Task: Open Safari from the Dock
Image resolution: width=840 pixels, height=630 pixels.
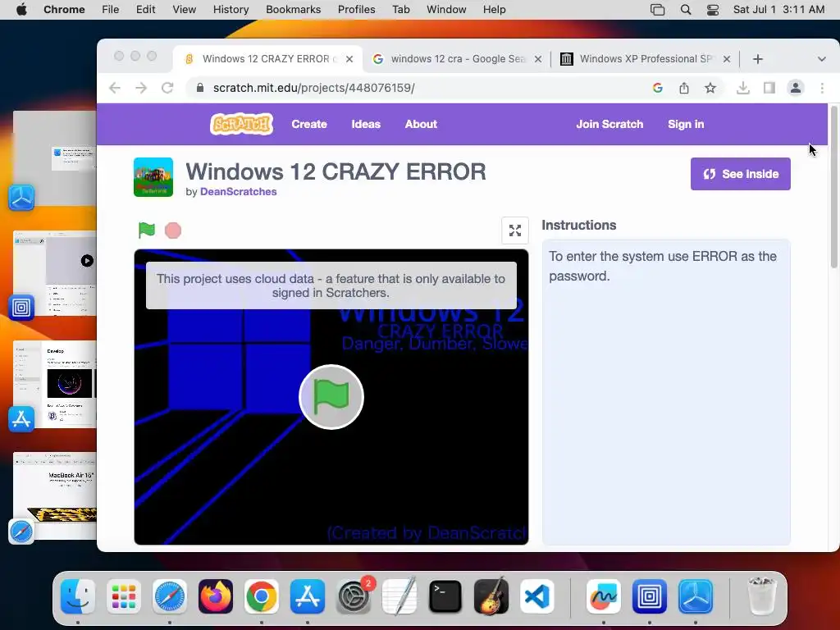Action: click(x=170, y=596)
